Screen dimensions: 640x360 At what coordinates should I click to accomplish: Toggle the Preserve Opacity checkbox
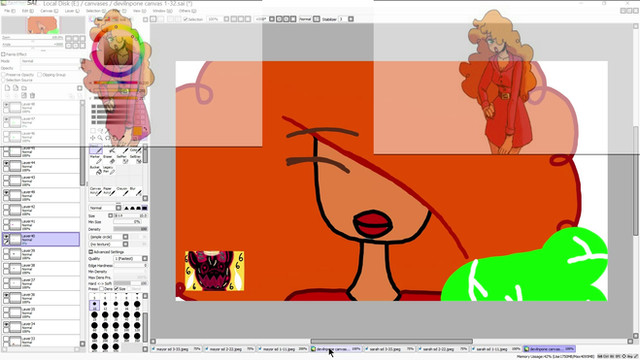(4, 75)
